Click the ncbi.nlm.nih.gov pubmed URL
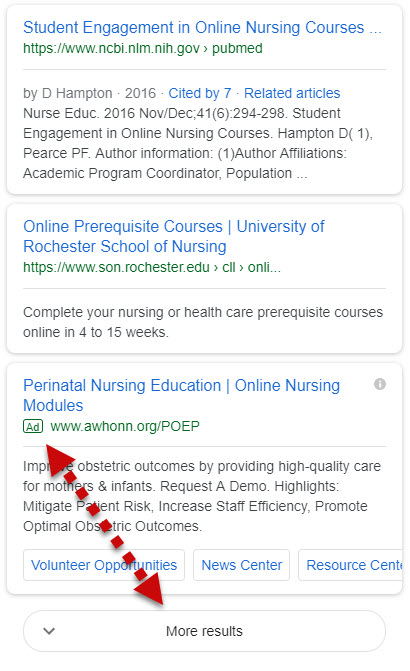The height and width of the screenshot is (671, 410). [143, 48]
